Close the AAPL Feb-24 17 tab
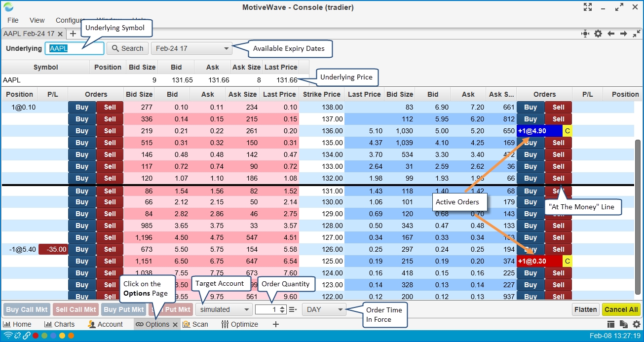This screenshot has width=644, height=342. pos(60,34)
